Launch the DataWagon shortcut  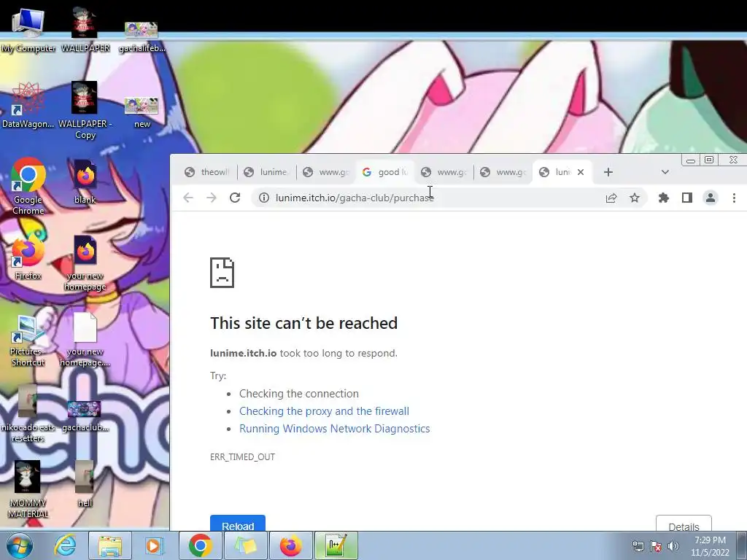point(28,105)
